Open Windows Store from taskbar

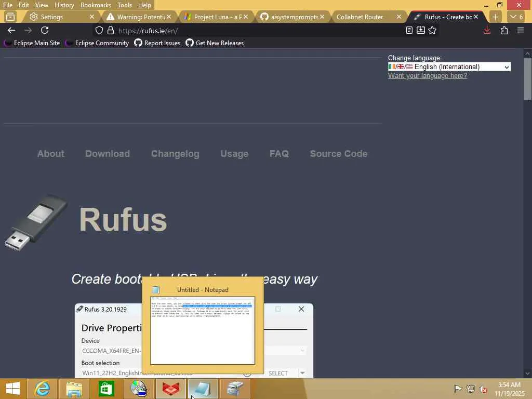point(106,389)
